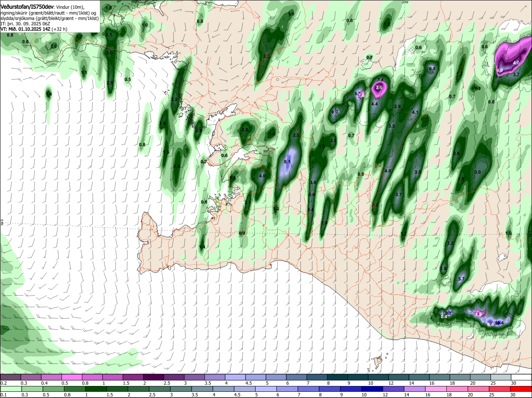The width and height of the screenshot is (532, 398).
Task: Click the 0.9 precipitation value label
Action: pyautogui.click(x=242, y=233)
